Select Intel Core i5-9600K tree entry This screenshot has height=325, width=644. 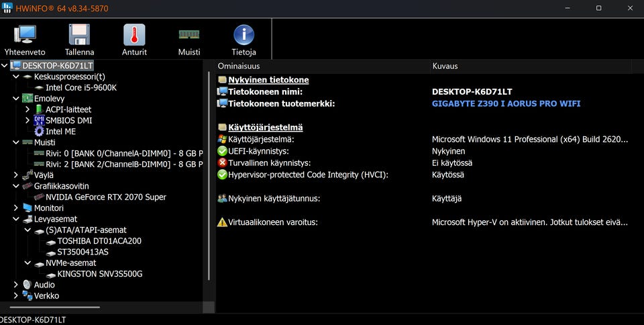pyautogui.click(x=81, y=87)
